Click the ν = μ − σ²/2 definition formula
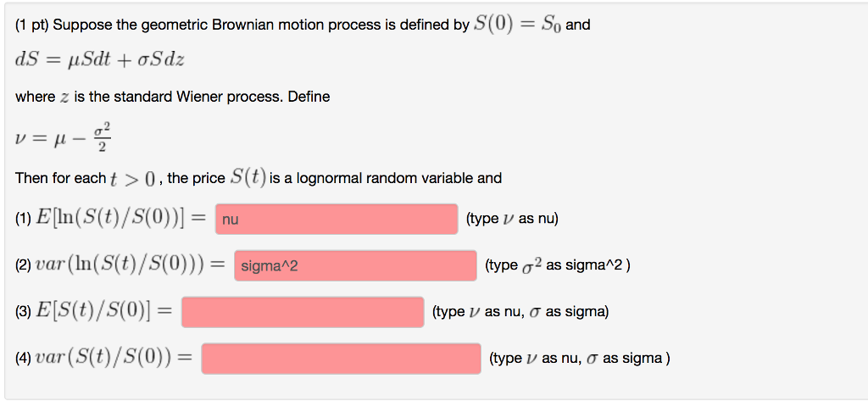 point(64,136)
